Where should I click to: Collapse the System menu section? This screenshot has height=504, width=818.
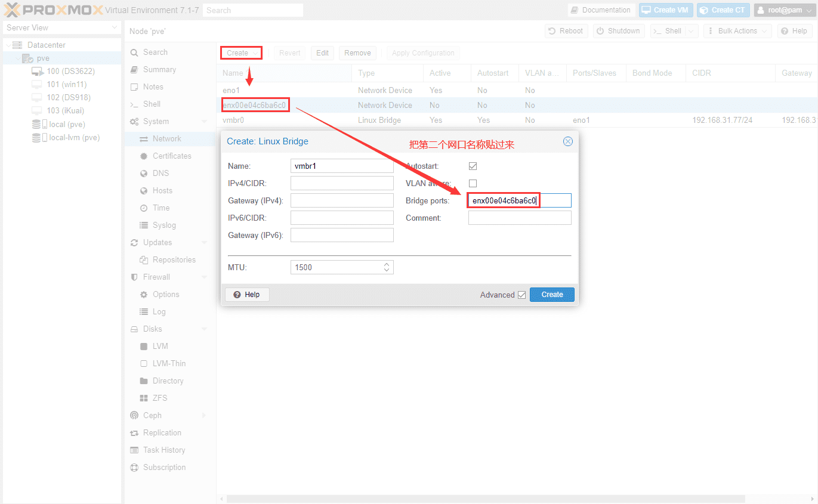click(x=204, y=122)
